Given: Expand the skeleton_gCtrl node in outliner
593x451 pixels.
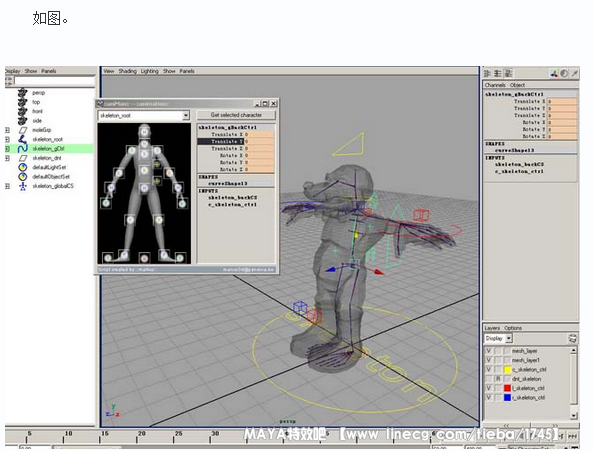Looking at the screenshot, I should [x=7, y=149].
